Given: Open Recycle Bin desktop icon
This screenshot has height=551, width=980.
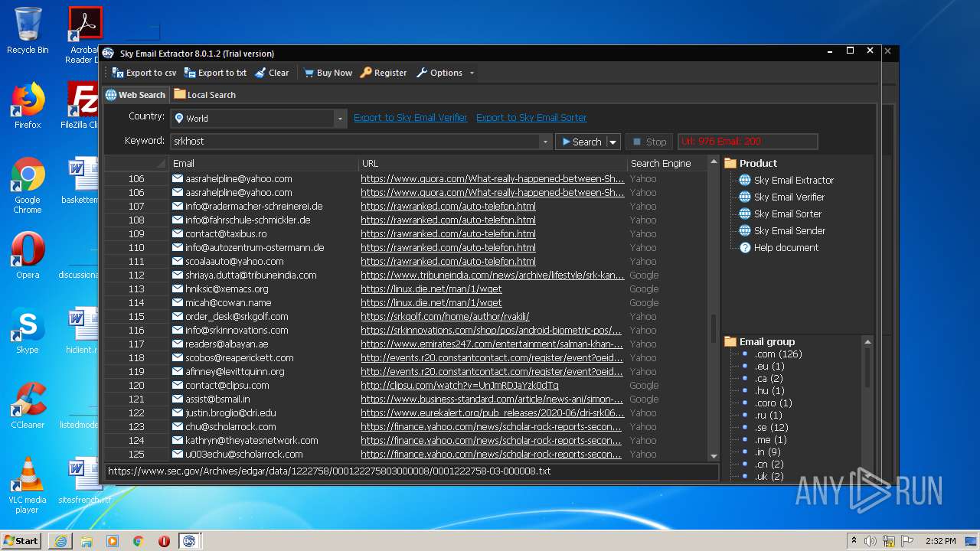Looking at the screenshot, I should tap(28, 31).
